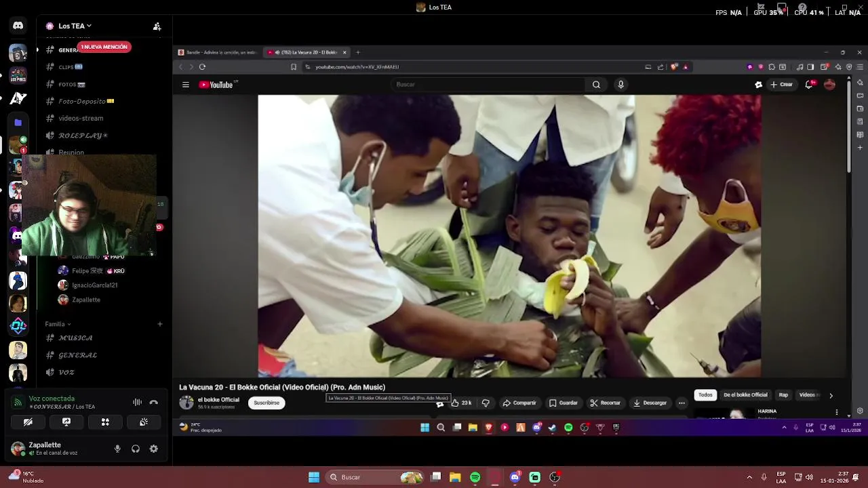Subscribe with the Suscribirse button
This screenshot has height=488, width=868.
267,403
